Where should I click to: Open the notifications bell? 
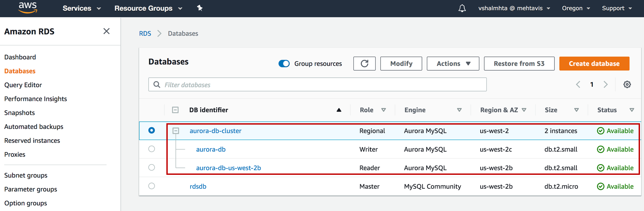462,8
